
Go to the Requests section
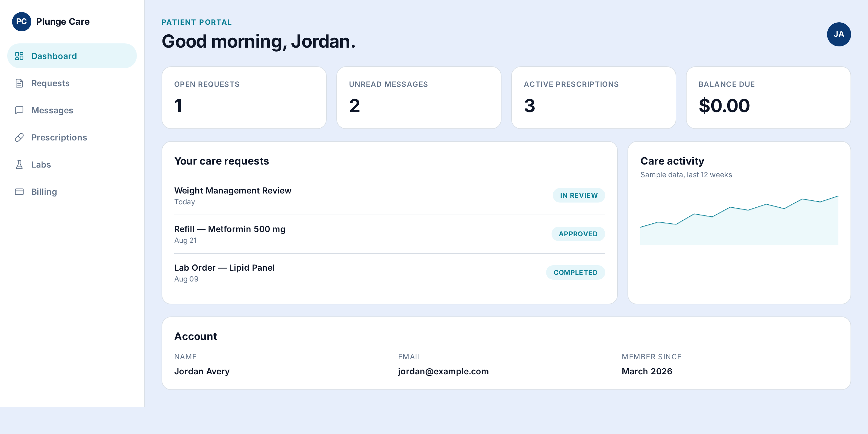coord(72,83)
